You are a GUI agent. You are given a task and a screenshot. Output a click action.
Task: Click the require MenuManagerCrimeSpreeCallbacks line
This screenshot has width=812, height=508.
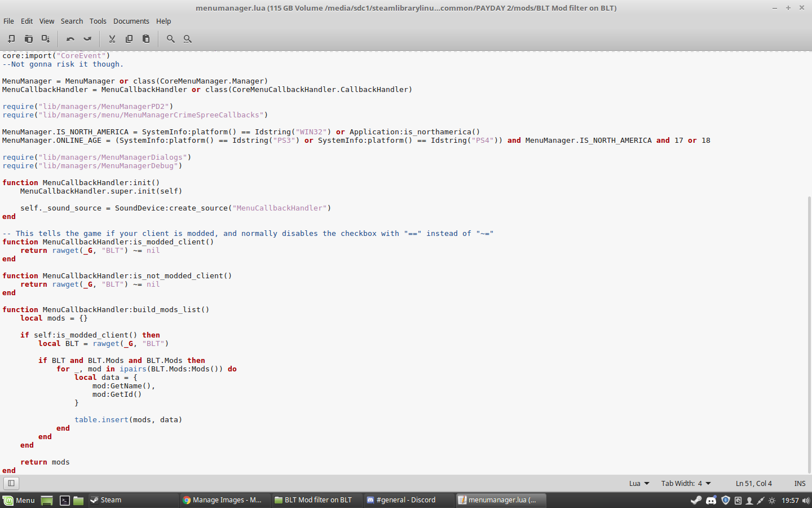pos(135,115)
